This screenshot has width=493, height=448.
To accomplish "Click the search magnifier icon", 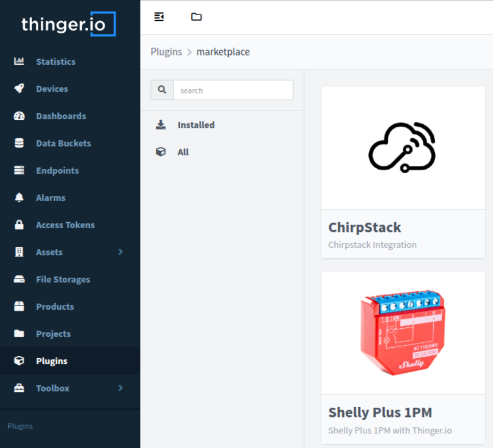I will point(162,90).
